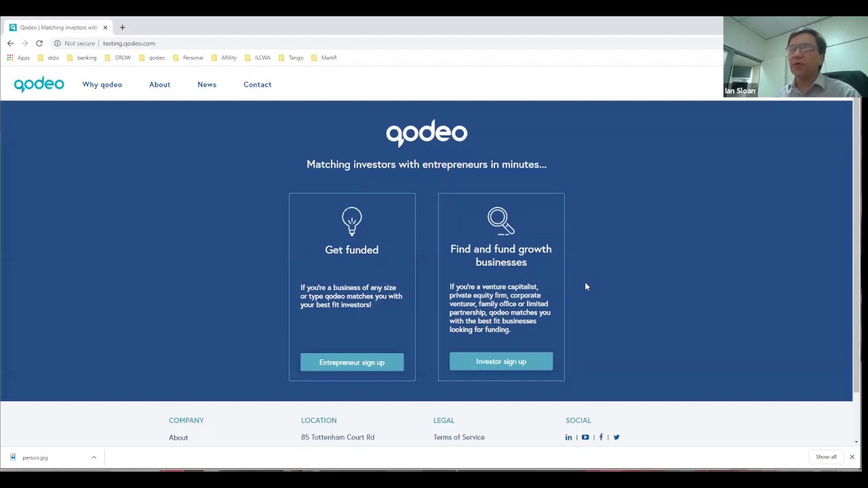Open the LinkedIn social icon
This screenshot has width=868, height=488.
point(568,437)
